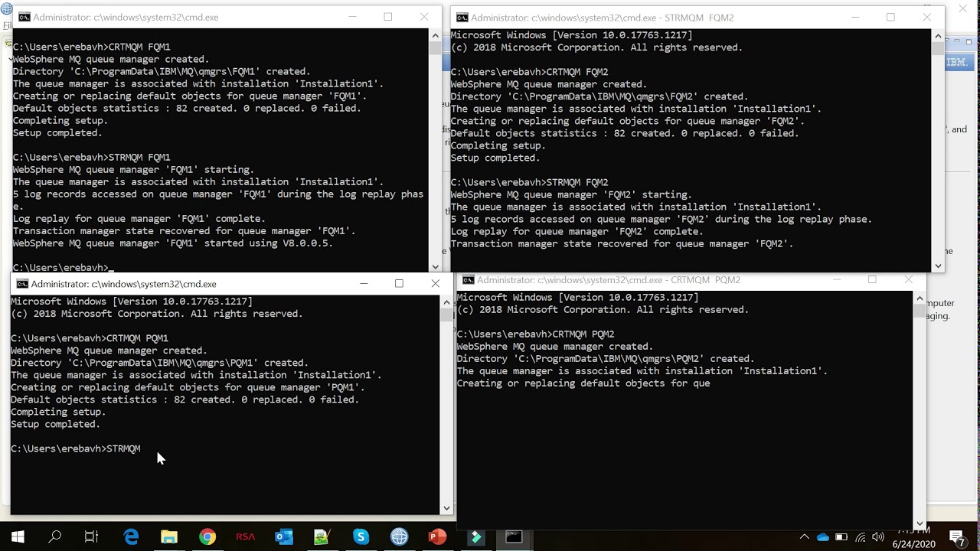Open the Windows Start menu
This screenshot has width=980, height=551.
[18, 536]
